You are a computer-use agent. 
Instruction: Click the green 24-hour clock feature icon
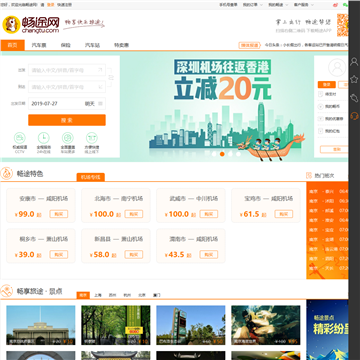(44, 138)
